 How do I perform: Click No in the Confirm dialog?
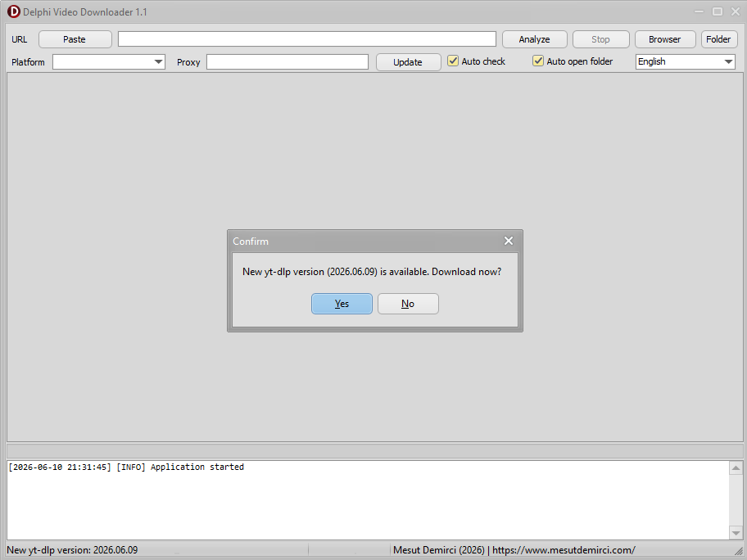pyautogui.click(x=408, y=304)
